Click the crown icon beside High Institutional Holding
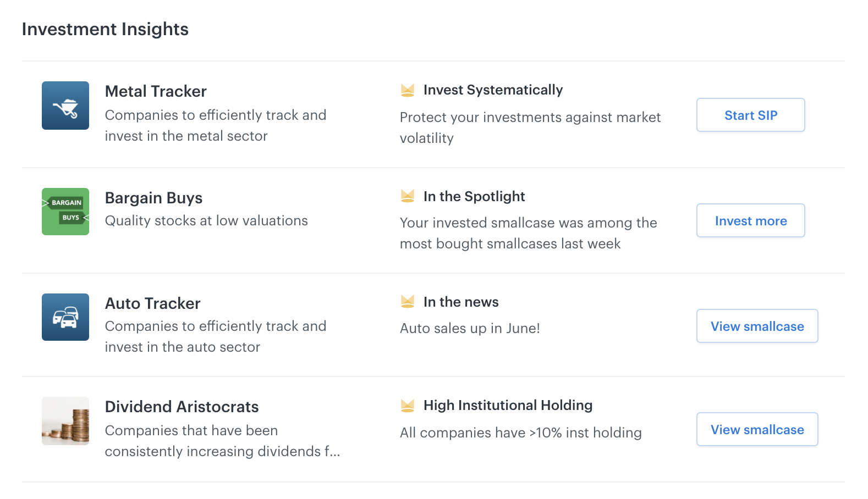Screen dimensions: 868x499 point(408,406)
